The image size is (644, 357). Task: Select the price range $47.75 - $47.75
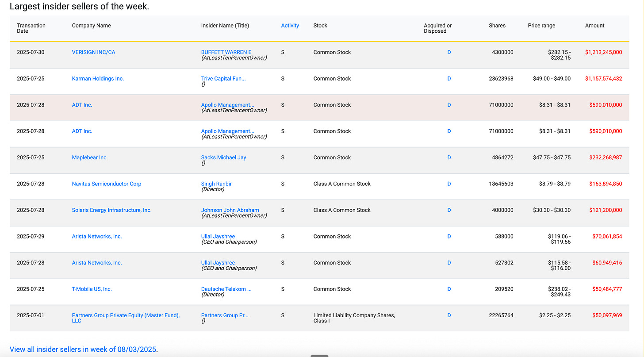click(x=552, y=157)
